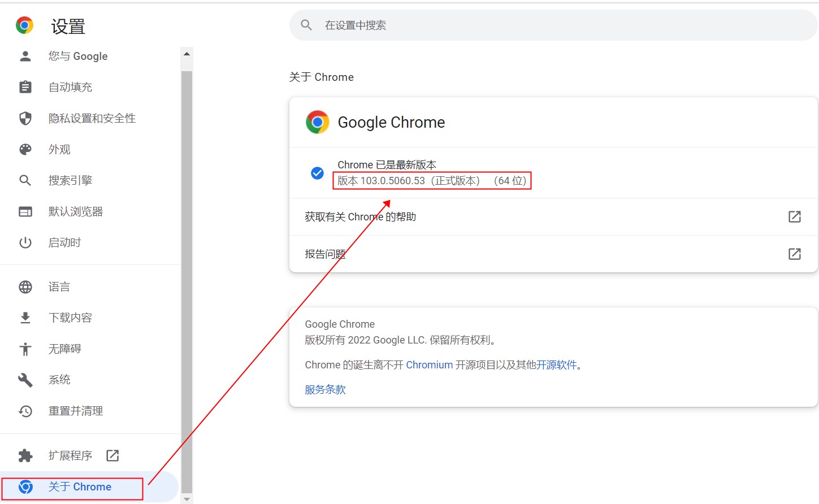Open 获取有关 Chrome 的帮助 row
819x504 pixels.
point(553,216)
